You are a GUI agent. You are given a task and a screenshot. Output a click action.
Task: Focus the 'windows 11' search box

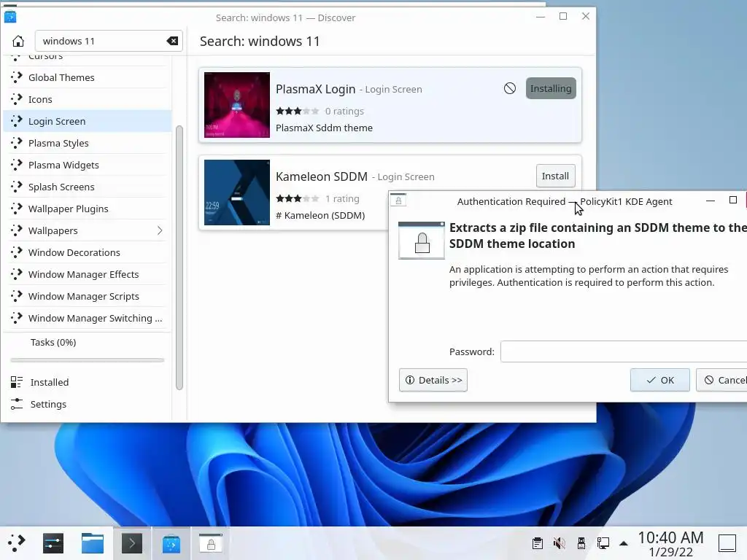(x=109, y=41)
